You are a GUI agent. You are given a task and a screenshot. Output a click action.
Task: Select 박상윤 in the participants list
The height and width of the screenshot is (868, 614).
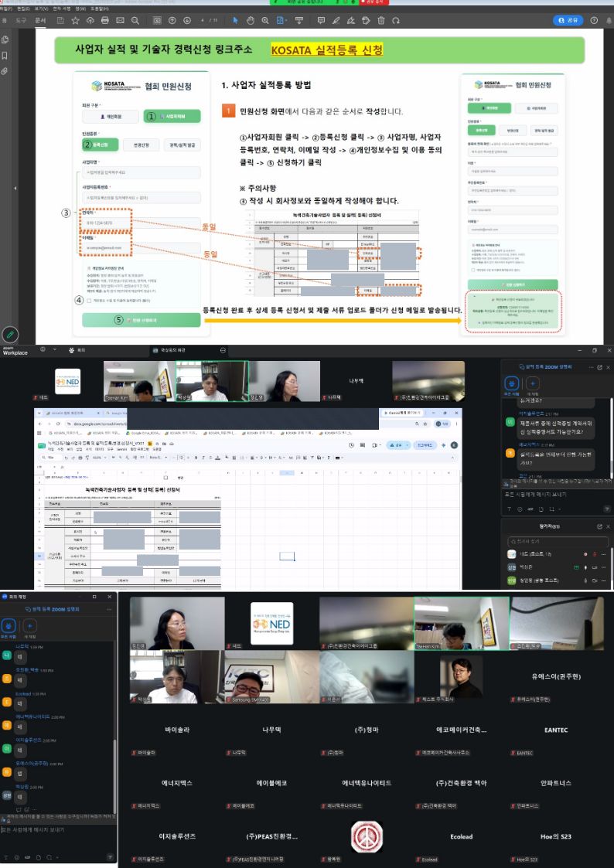(558, 567)
